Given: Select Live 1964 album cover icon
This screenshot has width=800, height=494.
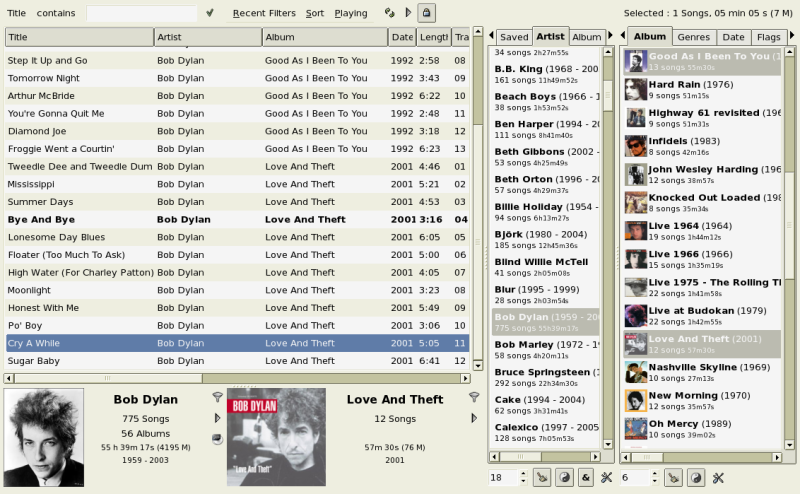Looking at the screenshot, I should [x=636, y=231].
